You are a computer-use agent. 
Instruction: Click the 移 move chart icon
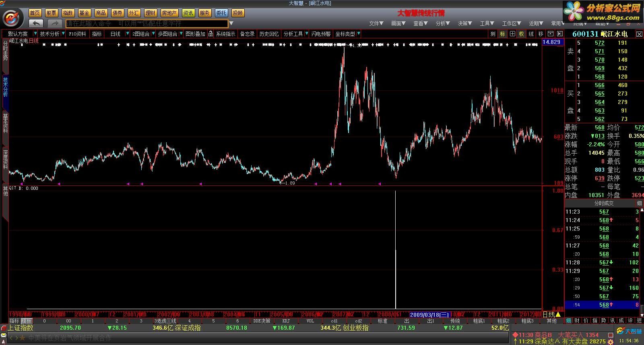(541, 34)
